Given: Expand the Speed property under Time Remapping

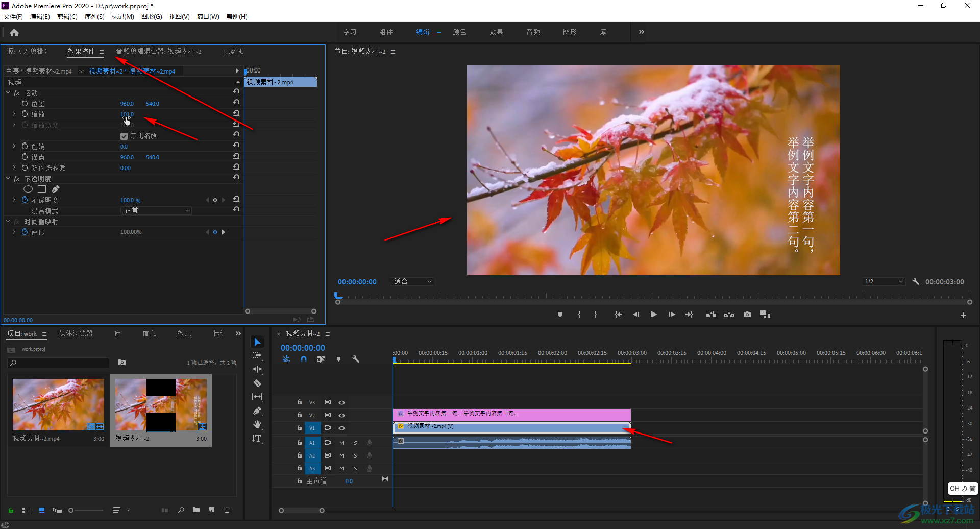Looking at the screenshot, I should [14, 232].
